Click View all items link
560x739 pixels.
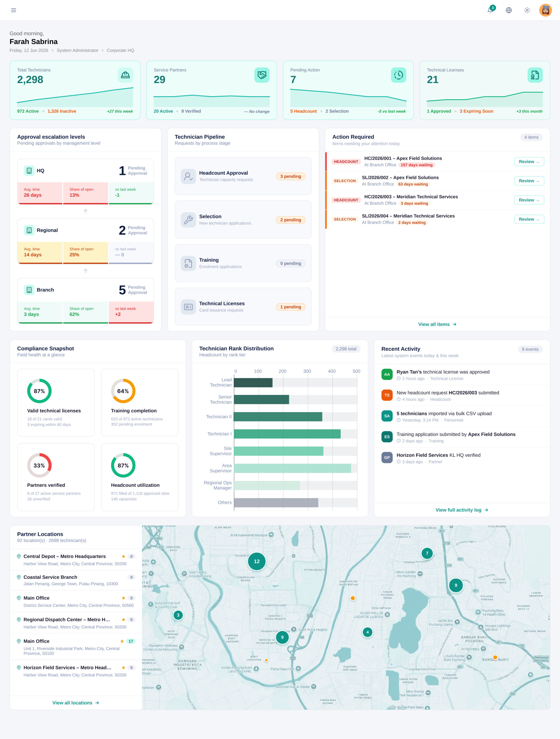(x=437, y=324)
